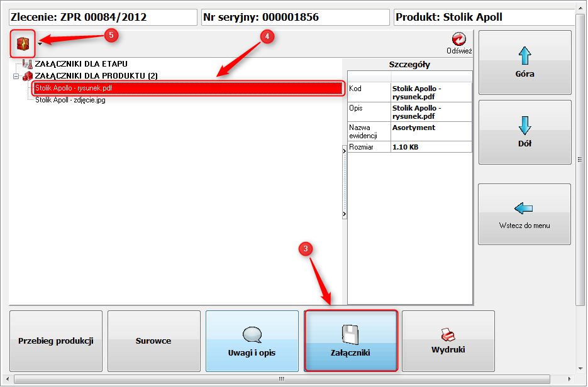Click the Góra up arrow button
Screen dimensions: 588x387
[x=524, y=62]
